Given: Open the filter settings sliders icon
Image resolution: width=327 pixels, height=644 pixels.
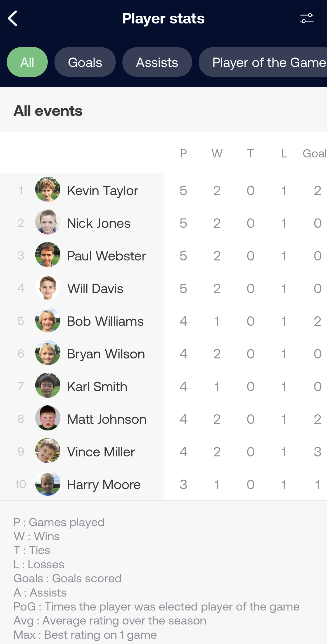Looking at the screenshot, I should [307, 18].
